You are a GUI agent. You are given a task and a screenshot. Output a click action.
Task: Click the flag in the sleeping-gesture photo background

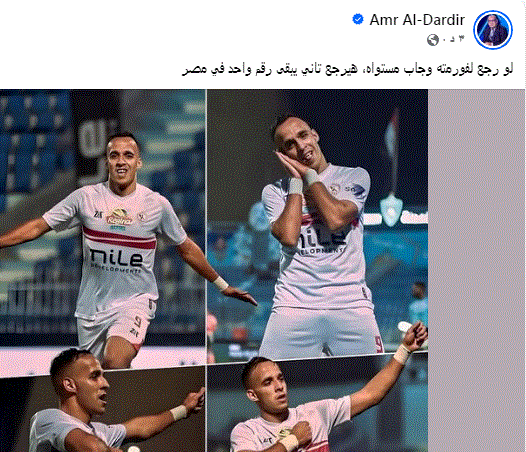[x=392, y=133]
